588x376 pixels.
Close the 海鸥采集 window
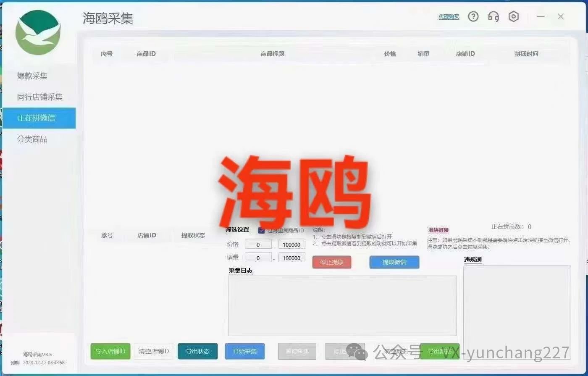pos(561,16)
